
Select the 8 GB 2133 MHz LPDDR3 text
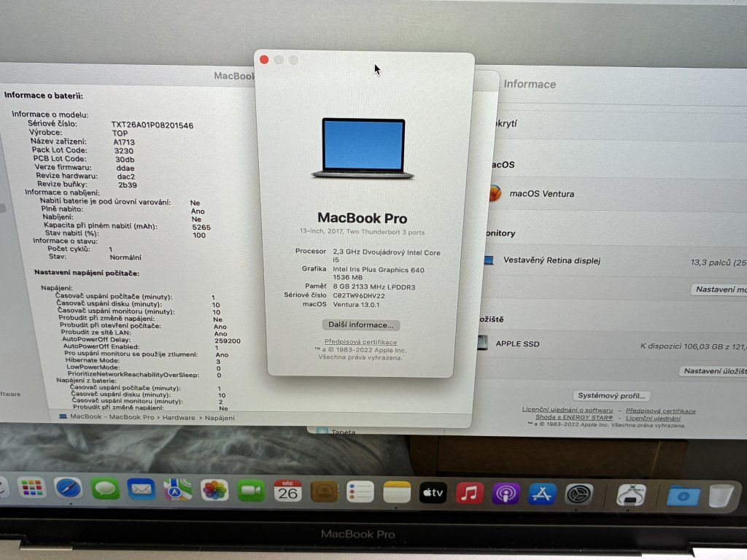pos(374,287)
